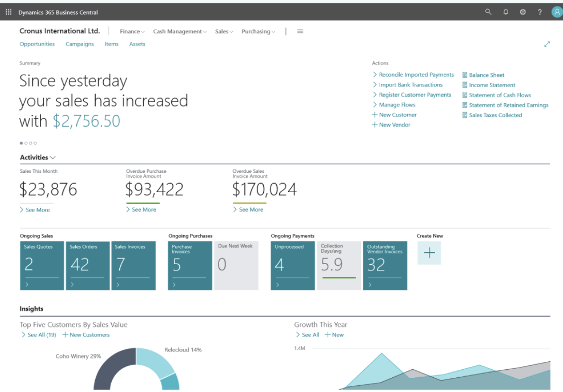Image resolution: width=563 pixels, height=392 pixels.
Task: Click the search magnifier icon
Action: pyautogui.click(x=488, y=12)
